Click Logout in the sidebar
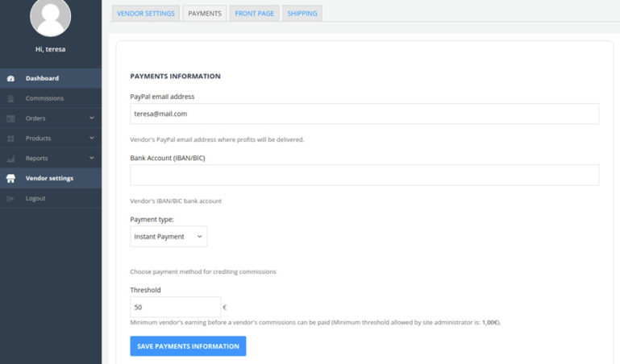Image resolution: width=620 pixels, height=364 pixels. click(x=51, y=198)
